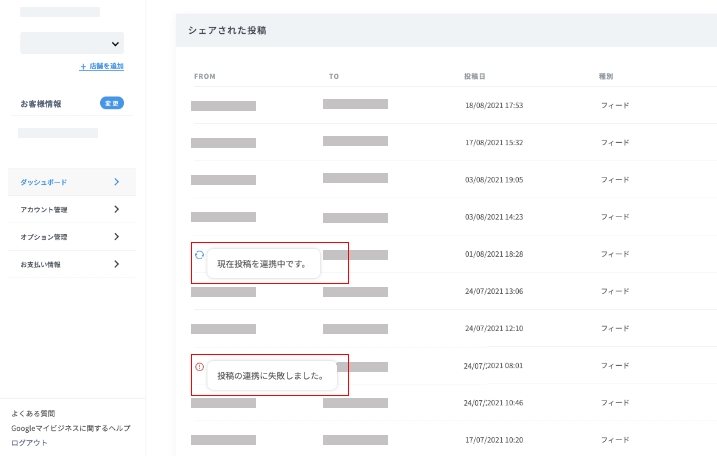717x456 pixels.
Task: Click the 投稿日 column header
Action: coord(474,76)
